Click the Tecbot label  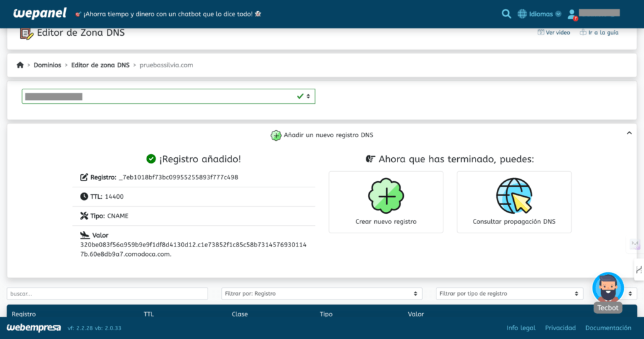coord(608,308)
